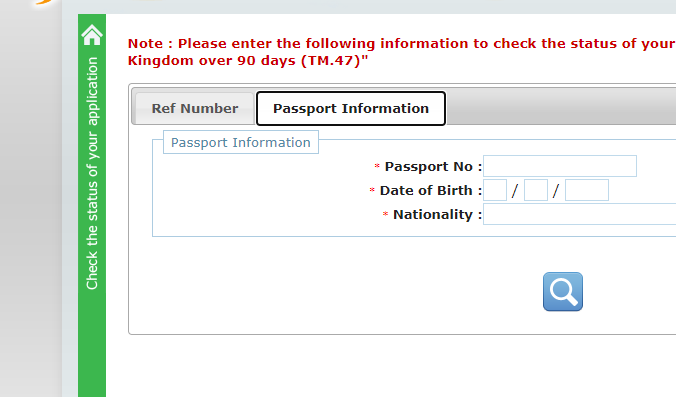
Task: Click the 'Date of Birth :' label
Action: 430,191
